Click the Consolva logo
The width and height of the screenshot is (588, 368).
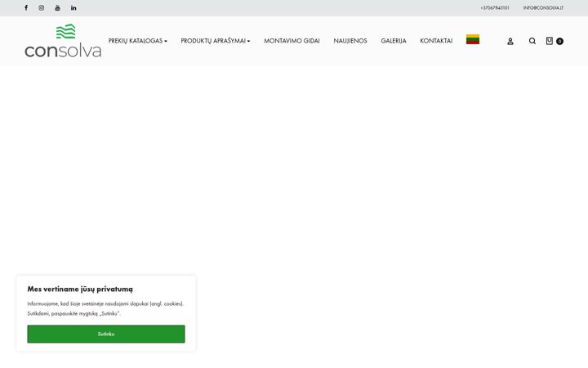coord(63,41)
